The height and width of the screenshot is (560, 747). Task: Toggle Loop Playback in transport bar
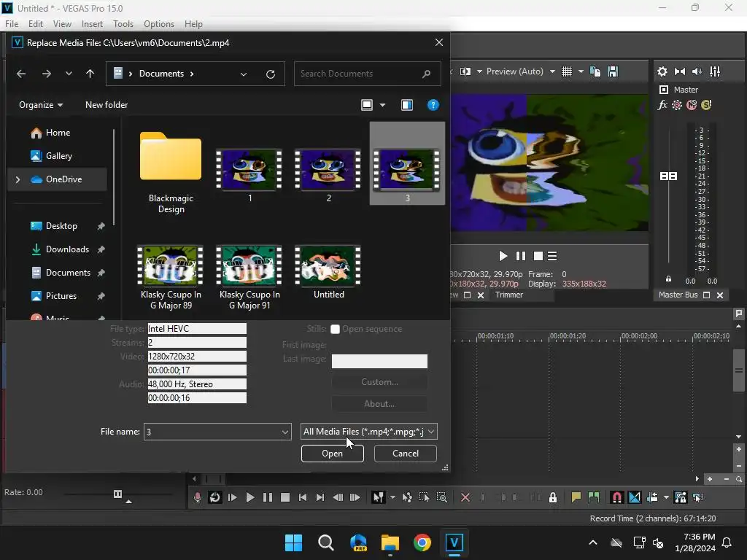(x=215, y=497)
